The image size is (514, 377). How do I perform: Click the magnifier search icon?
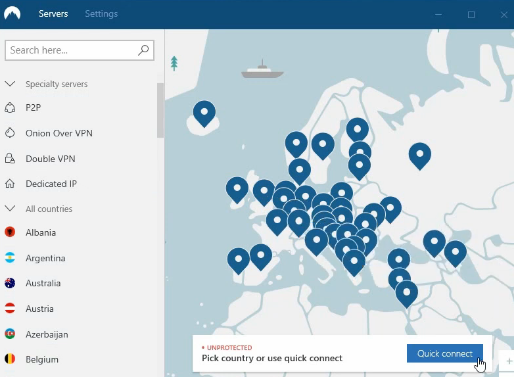[143, 50]
